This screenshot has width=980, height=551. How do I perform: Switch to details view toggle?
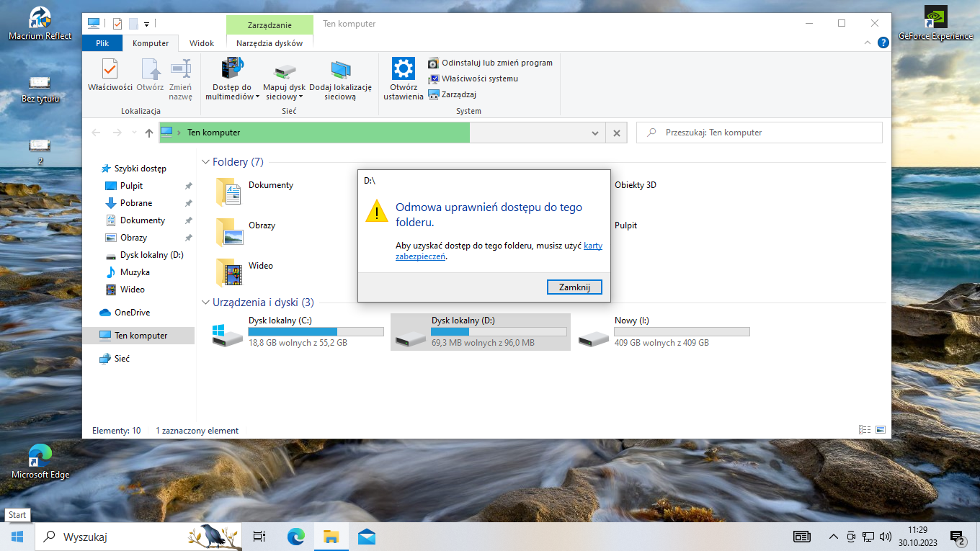pos(865,430)
